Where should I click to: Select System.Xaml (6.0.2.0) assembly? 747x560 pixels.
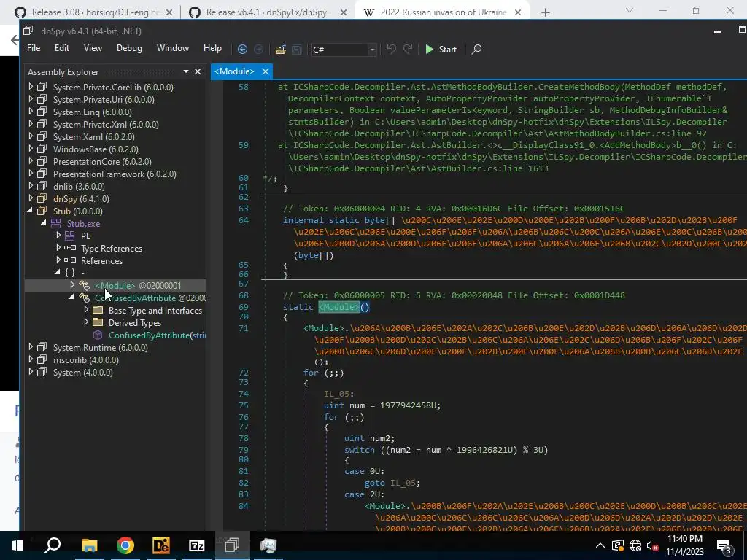point(94,136)
